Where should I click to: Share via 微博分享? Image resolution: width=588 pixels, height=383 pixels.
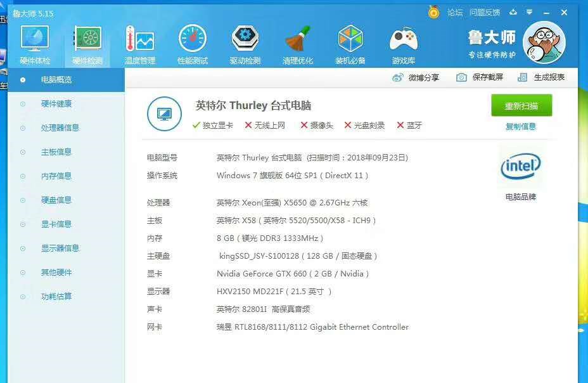tap(416, 77)
